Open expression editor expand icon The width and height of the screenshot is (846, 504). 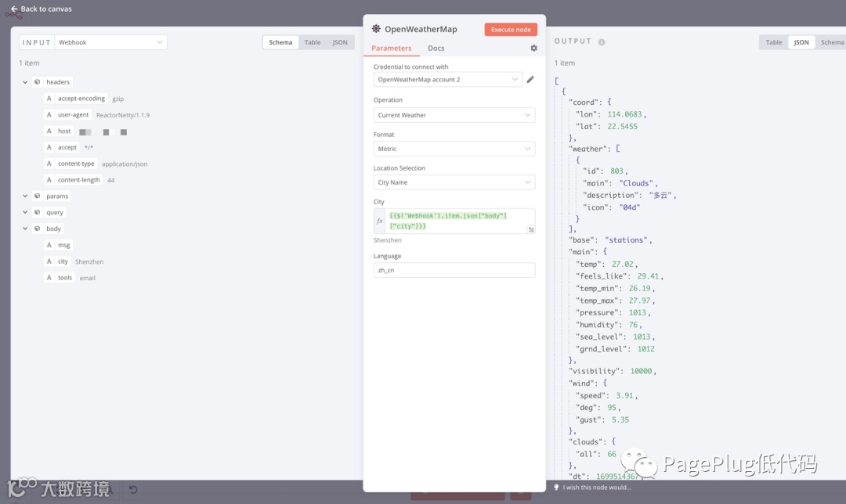(531, 229)
